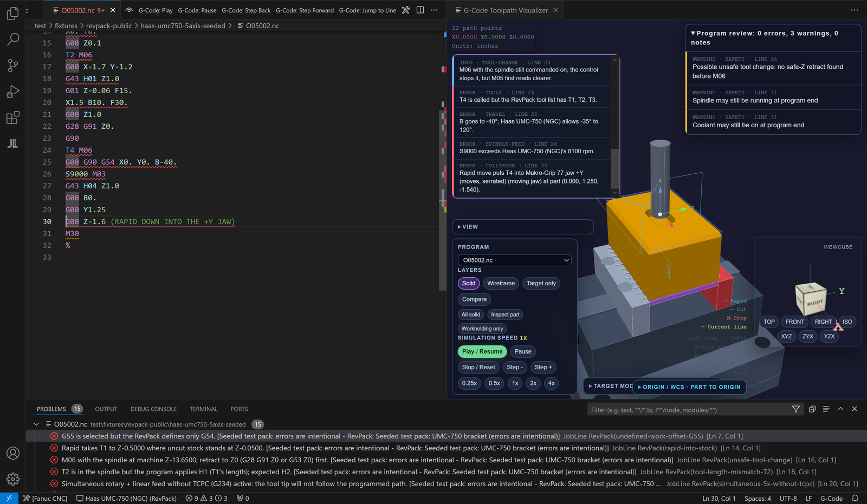Expand the VIEW section
The image size is (867, 504).
[x=522, y=227]
